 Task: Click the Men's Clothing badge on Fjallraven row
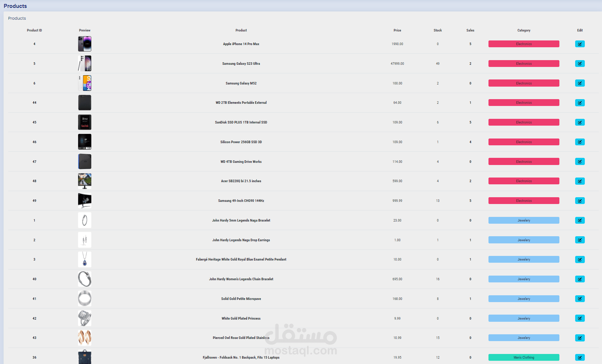pos(524,358)
